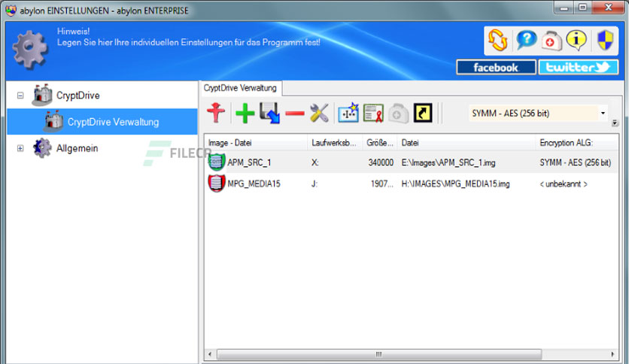Maximize the abylon EINSTELLUNGEN window
The height and width of the screenshot is (364, 629).
point(583,8)
